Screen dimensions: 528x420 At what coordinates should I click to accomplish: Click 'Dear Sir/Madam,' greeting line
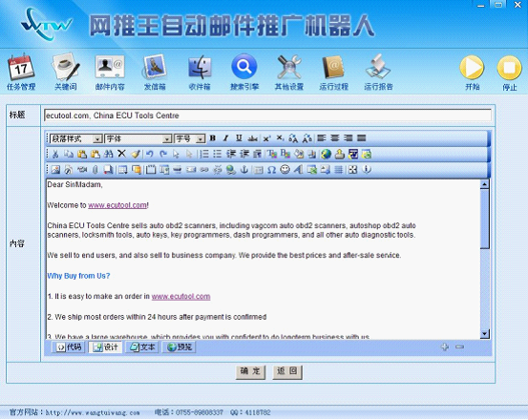(x=74, y=184)
